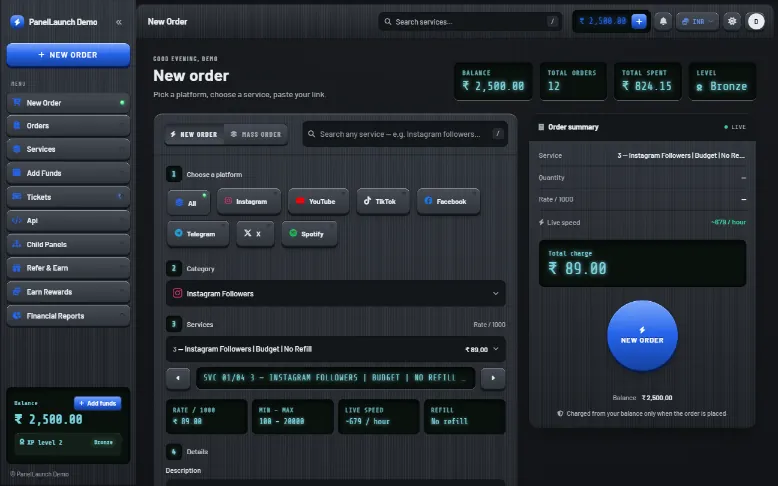Click Live speed lightning icon
778x486 pixels.
click(x=541, y=222)
